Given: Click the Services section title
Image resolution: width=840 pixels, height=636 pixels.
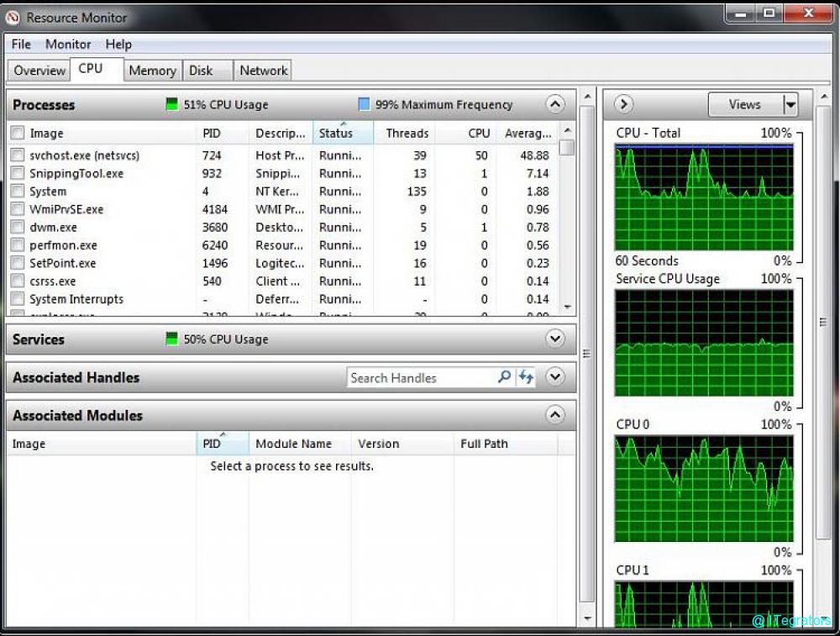Looking at the screenshot, I should (x=38, y=339).
